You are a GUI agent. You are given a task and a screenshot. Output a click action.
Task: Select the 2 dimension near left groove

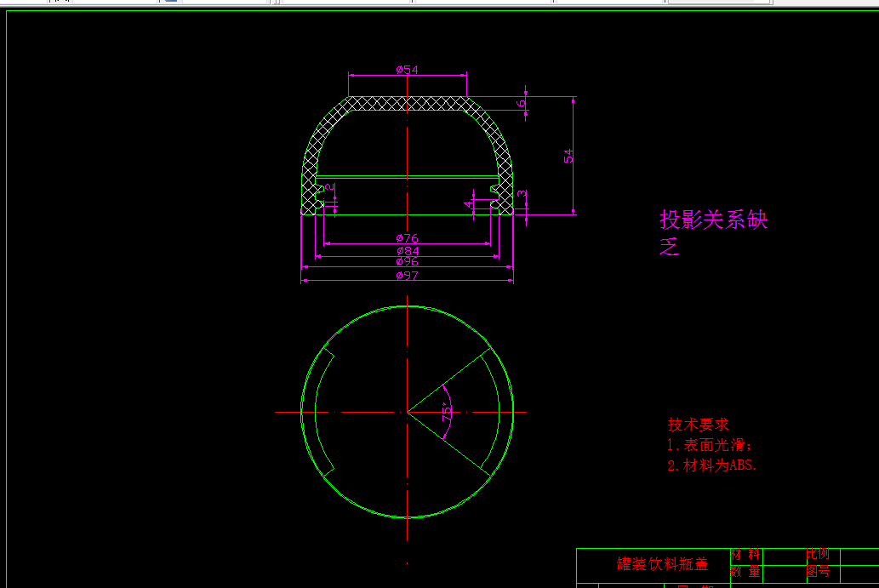tap(329, 186)
